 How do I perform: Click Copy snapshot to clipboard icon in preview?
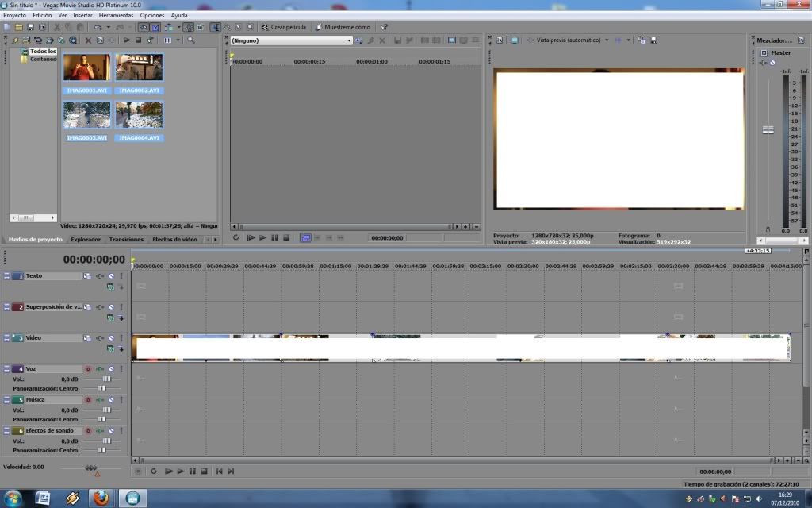(x=642, y=40)
